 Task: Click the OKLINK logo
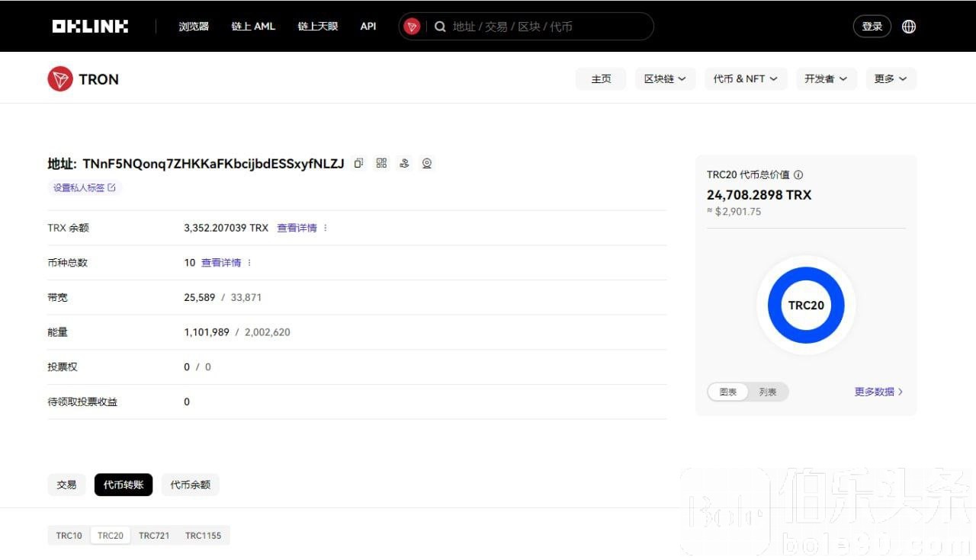pos(90,27)
